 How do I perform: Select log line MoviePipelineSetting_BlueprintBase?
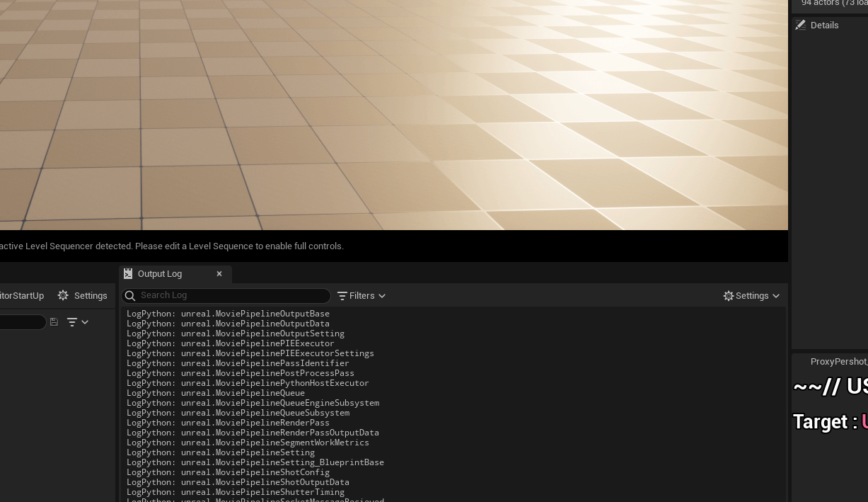point(255,462)
